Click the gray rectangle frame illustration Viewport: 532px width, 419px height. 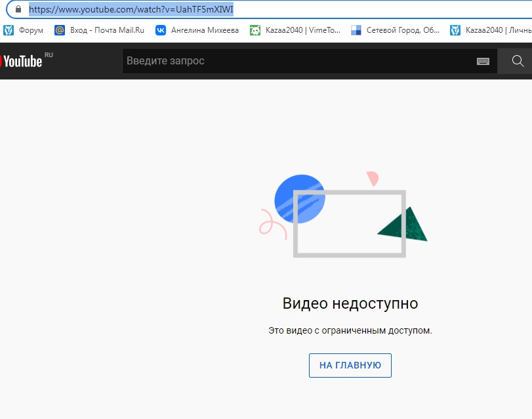pyautogui.click(x=349, y=253)
